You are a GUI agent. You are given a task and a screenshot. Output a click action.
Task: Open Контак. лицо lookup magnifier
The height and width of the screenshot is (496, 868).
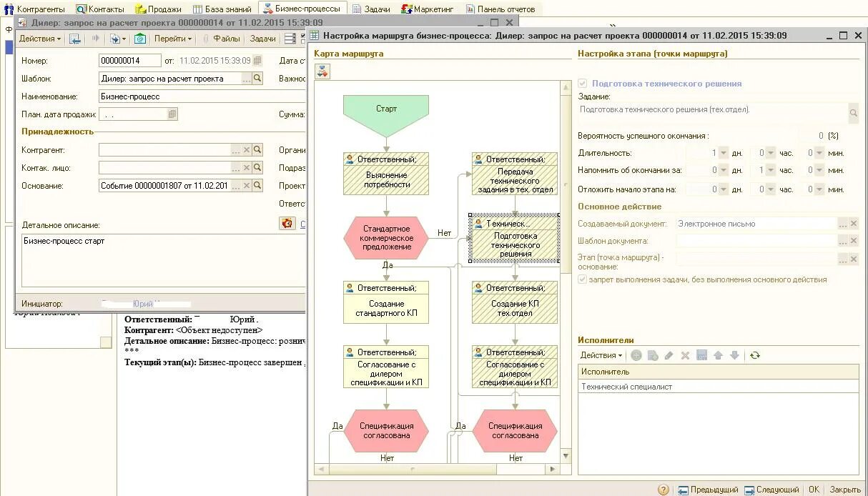[x=257, y=168]
